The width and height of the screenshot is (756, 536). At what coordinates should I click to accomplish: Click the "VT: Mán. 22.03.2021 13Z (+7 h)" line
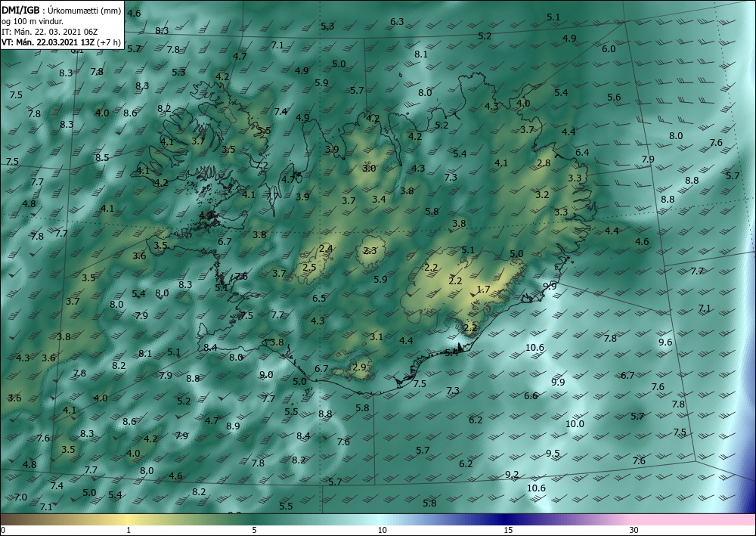60,42
